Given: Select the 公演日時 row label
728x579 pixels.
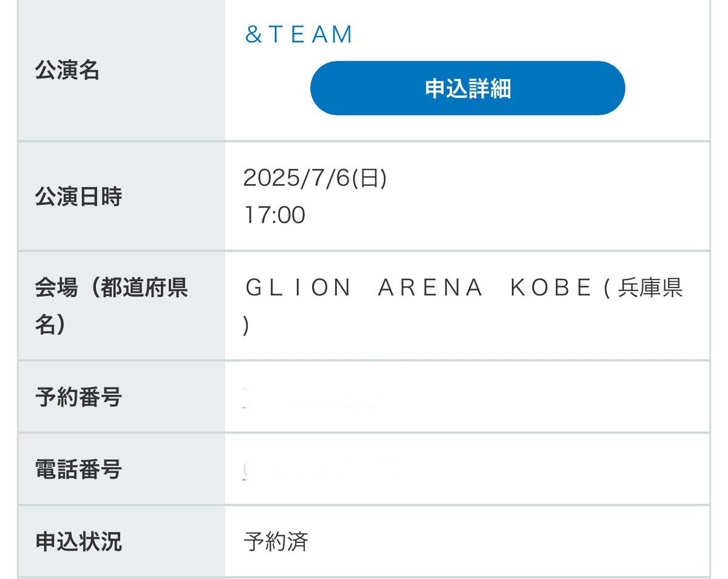Looking at the screenshot, I should click(78, 196).
